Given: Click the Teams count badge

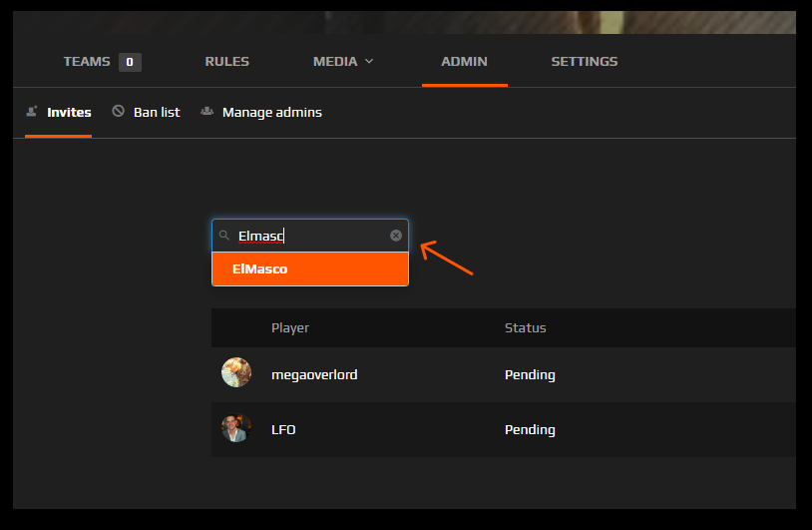Looking at the screenshot, I should [130, 62].
